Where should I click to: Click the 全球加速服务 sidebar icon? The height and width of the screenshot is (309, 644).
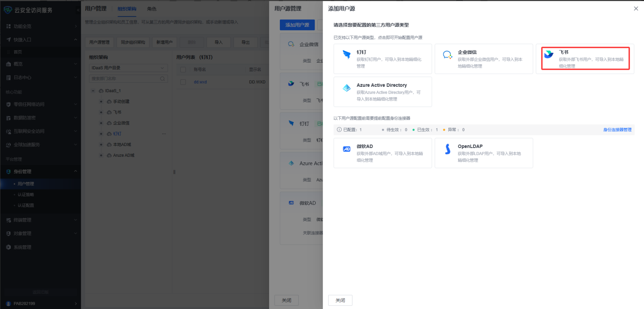point(8,145)
